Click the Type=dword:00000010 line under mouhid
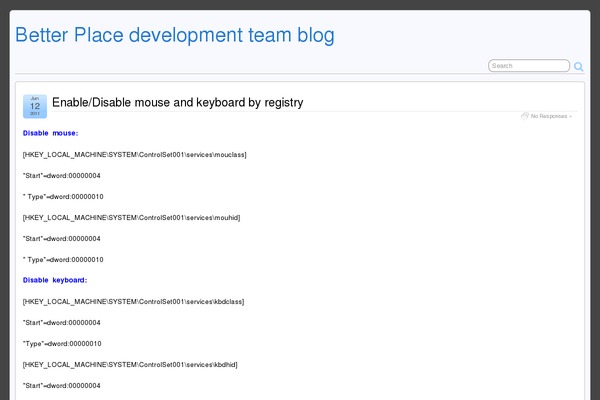The height and width of the screenshot is (400, 600). click(63, 260)
